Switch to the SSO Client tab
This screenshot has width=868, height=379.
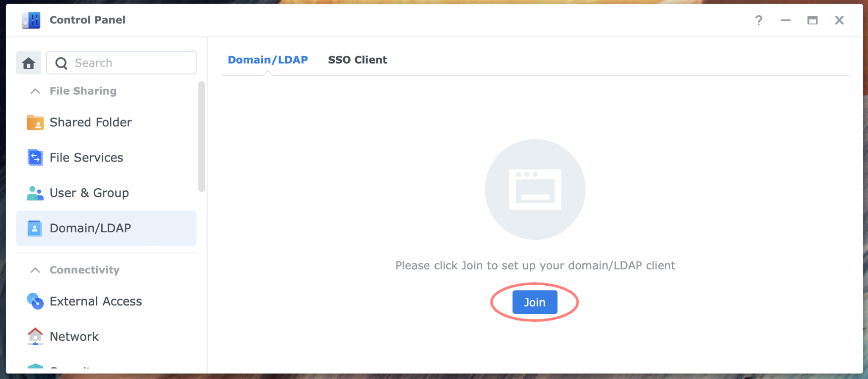(x=356, y=60)
